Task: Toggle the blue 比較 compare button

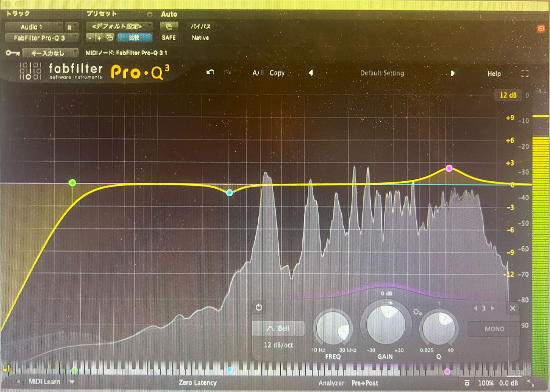Action: [135, 38]
